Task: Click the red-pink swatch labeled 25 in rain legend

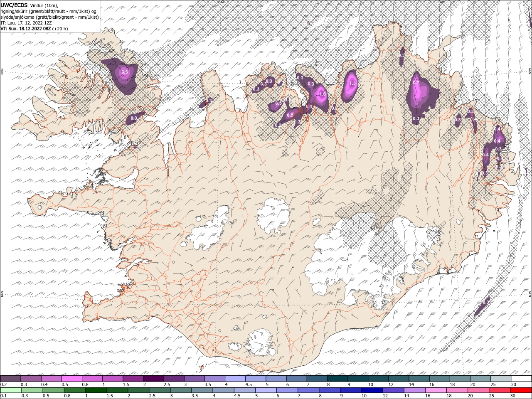Action: tap(499, 390)
